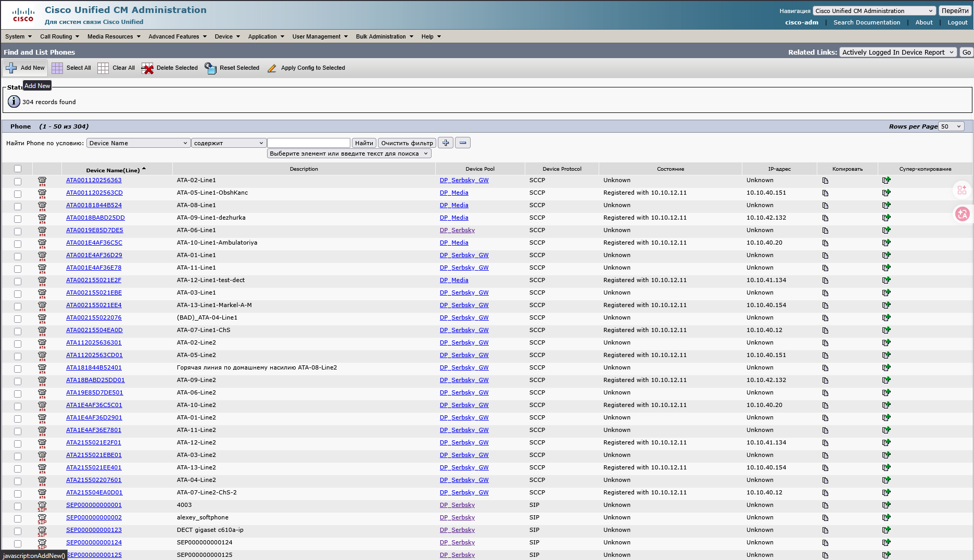Open DP_Media device pool link for ATA-09-Line1-dezhurka
Viewport: 974px width, 560px height.
coord(454,218)
